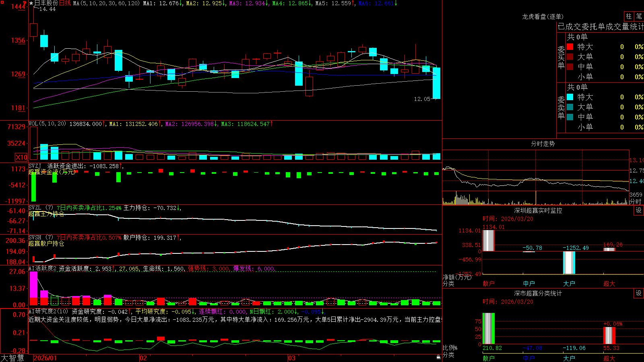Click the 大户 bar in 深圳超赢实时监控
The width and height of the screenshot is (644, 362).
569,263
